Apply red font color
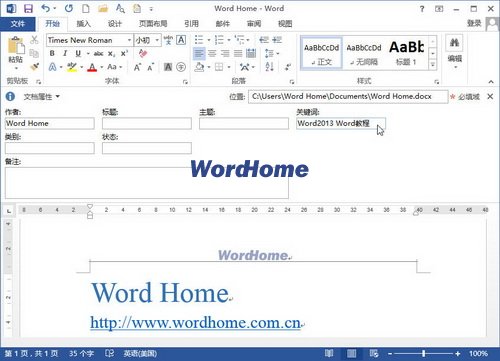This screenshot has width=500, height=361. point(92,67)
